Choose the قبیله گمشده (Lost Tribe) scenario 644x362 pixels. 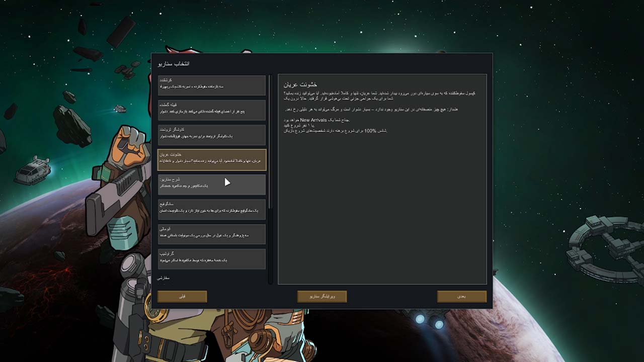coord(211,110)
